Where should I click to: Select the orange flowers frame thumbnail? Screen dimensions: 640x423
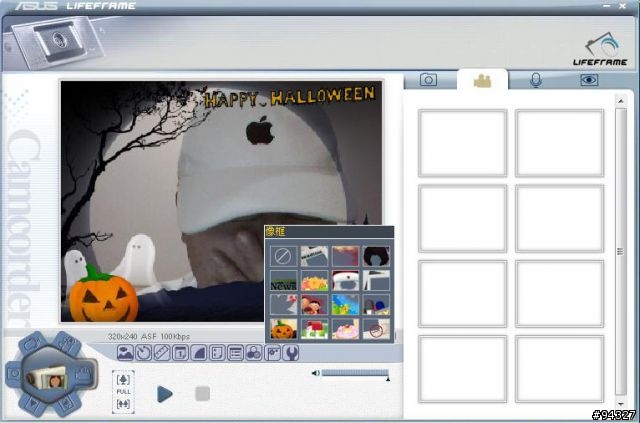pyautogui.click(x=314, y=281)
